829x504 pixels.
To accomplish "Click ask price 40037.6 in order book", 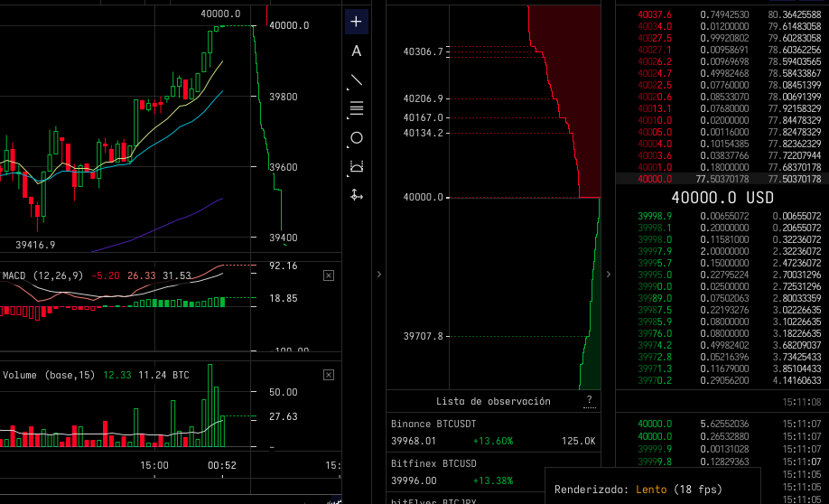I will pos(655,14).
